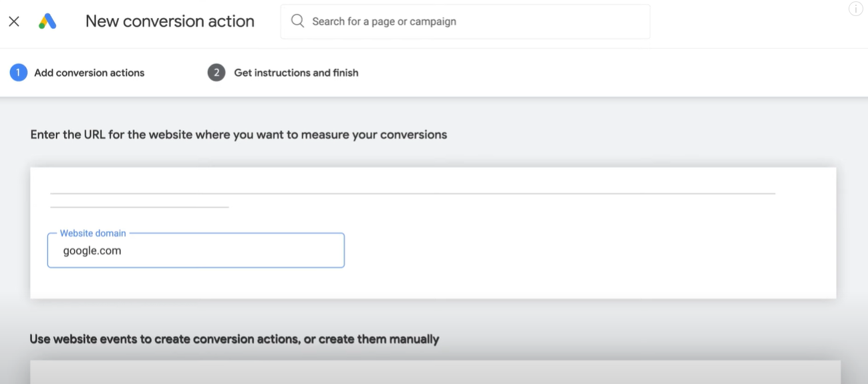Viewport: 868px width, 384px height.
Task: Click the short placeholder line in URL card
Action: [139, 207]
